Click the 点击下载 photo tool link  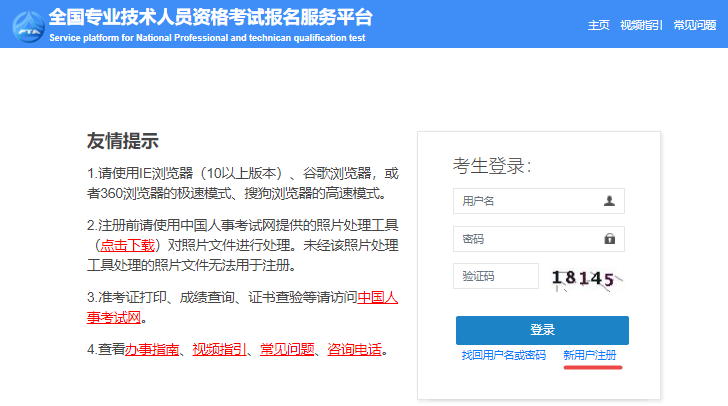[x=126, y=244]
